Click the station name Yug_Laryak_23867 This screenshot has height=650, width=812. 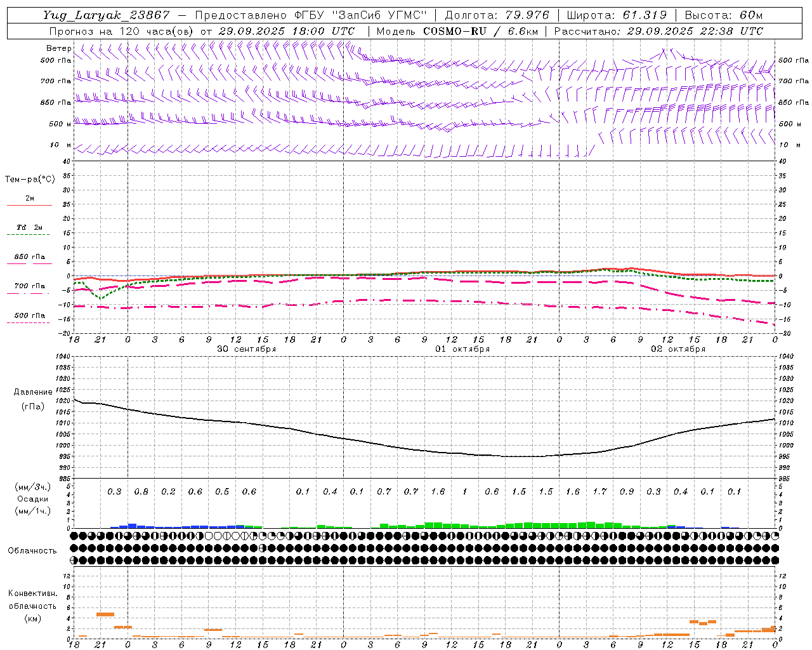(x=106, y=15)
